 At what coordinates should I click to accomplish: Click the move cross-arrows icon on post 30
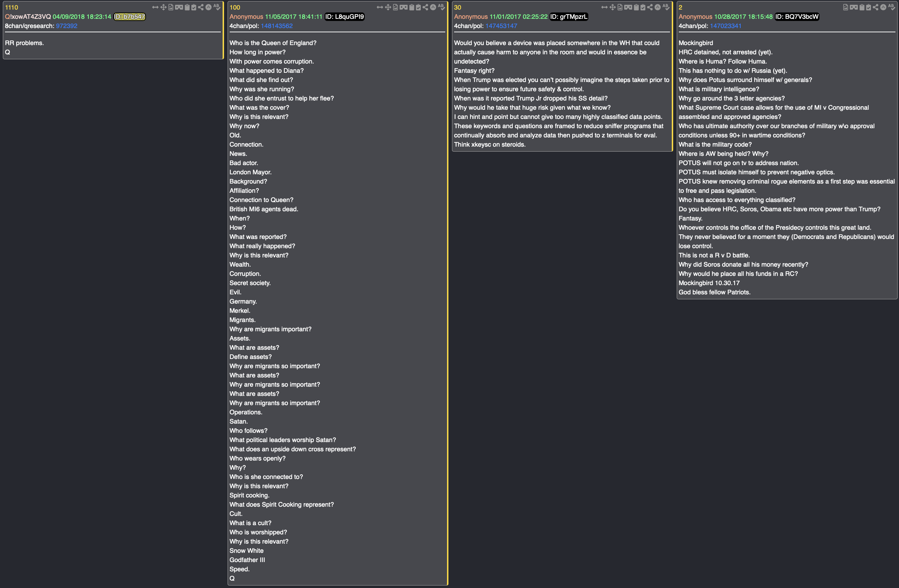point(613,7)
